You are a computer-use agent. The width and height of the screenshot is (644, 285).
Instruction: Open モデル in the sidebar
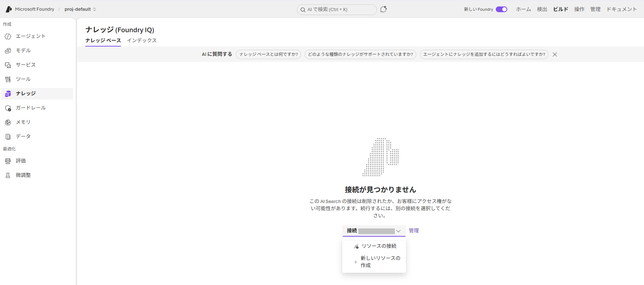coord(37,51)
